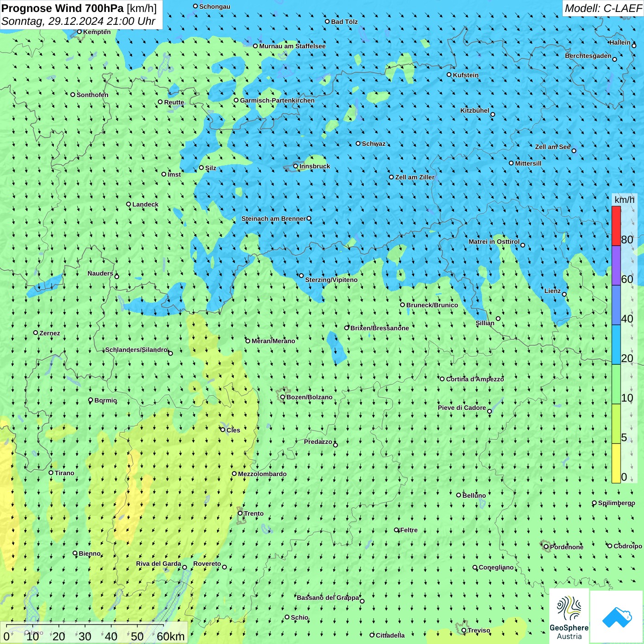Click the Berchtesgaden label
This screenshot has width=644, height=644.
click(588, 56)
